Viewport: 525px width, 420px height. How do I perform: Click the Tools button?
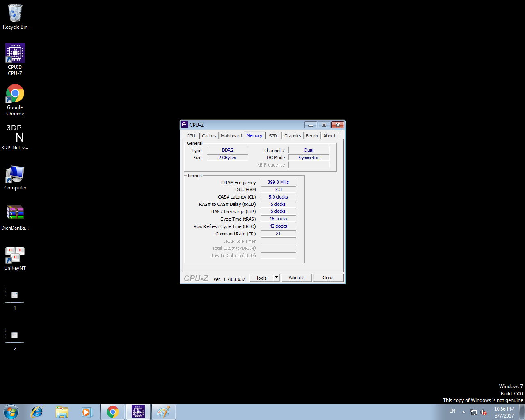click(x=261, y=278)
